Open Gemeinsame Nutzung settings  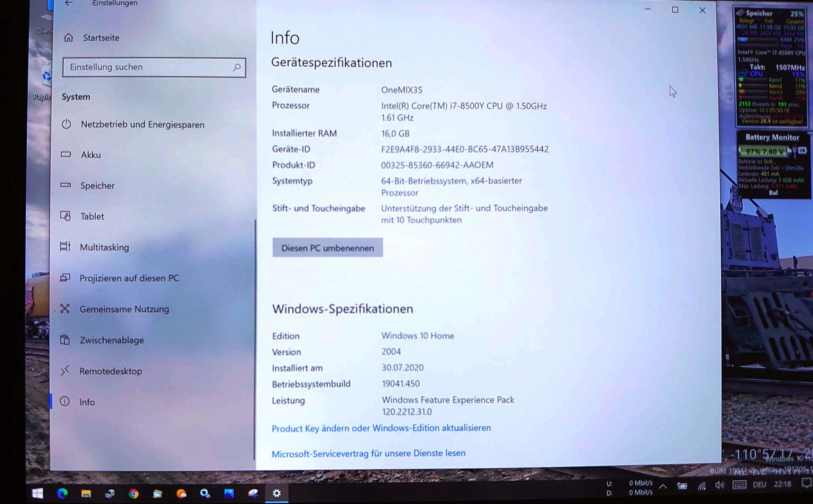pos(124,309)
